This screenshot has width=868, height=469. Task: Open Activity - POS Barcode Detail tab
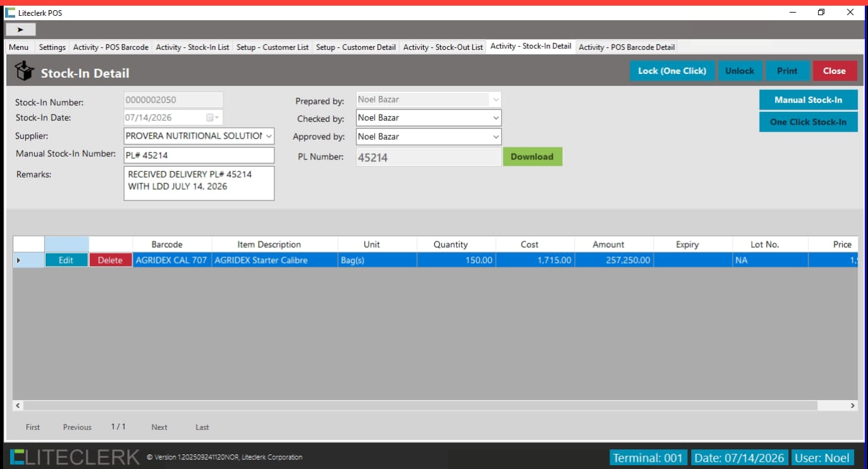pos(627,47)
